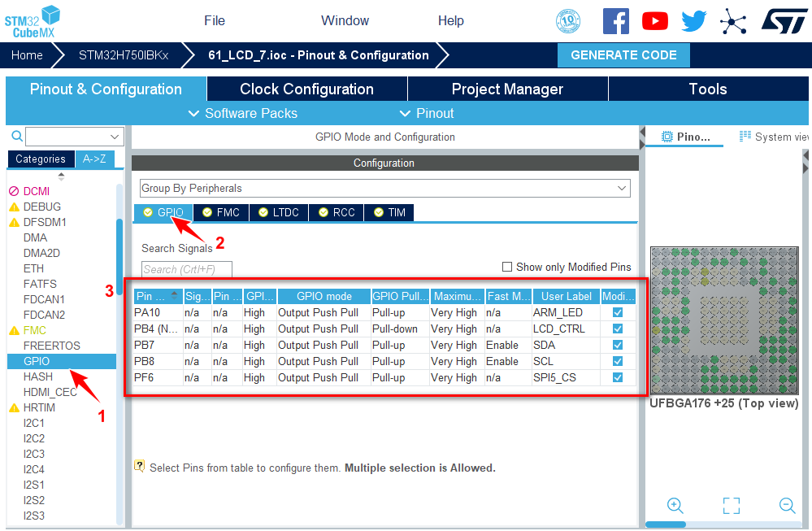Click the ST logo icon
The height and width of the screenshot is (531, 812).
pos(784,21)
